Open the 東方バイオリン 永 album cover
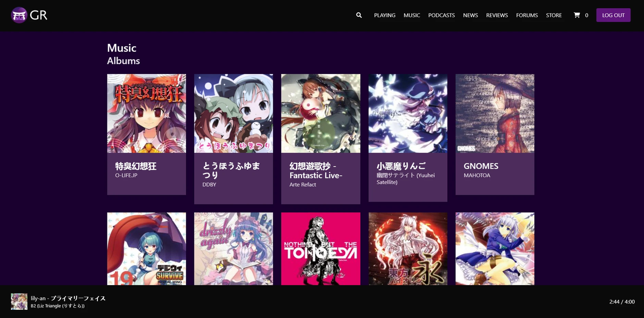Image resolution: width=644 pixels, height=318 pixels. coord(408,249)
